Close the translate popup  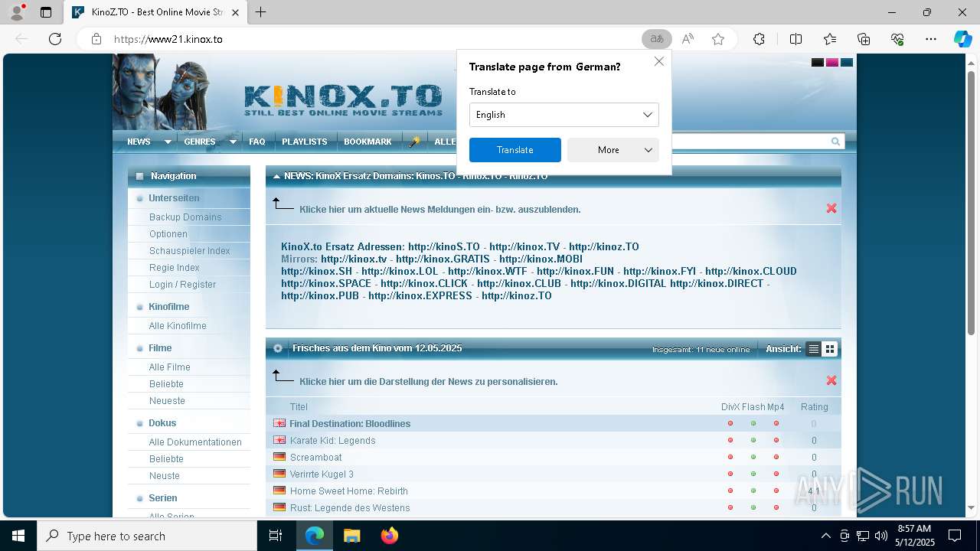point(658,61)
